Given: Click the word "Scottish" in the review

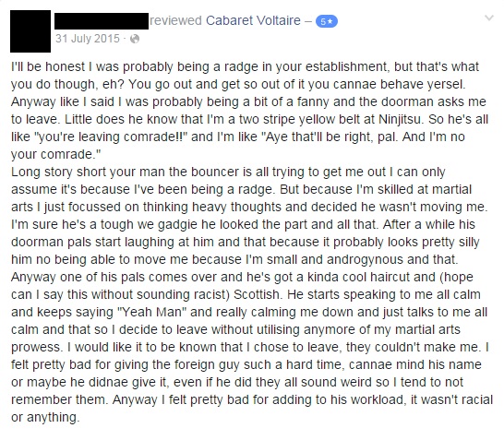Looking at the screenshot, I should click(x=257, y=294).
